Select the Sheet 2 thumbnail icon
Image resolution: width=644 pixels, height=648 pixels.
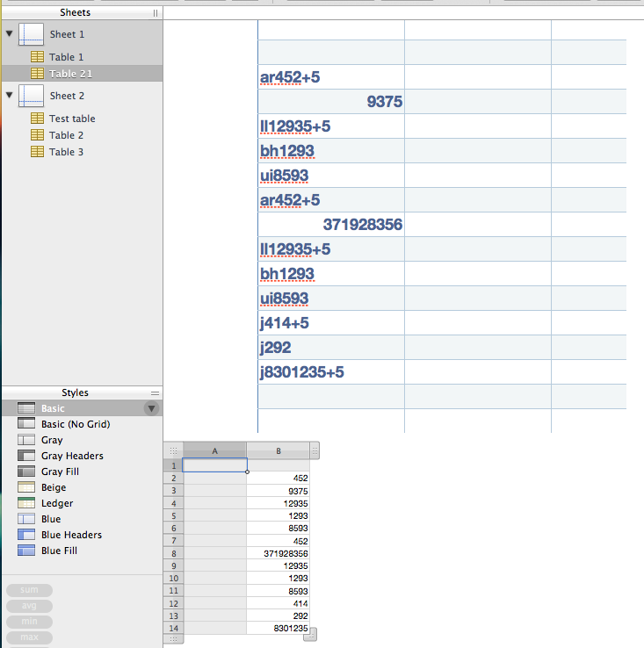[31, 96]
